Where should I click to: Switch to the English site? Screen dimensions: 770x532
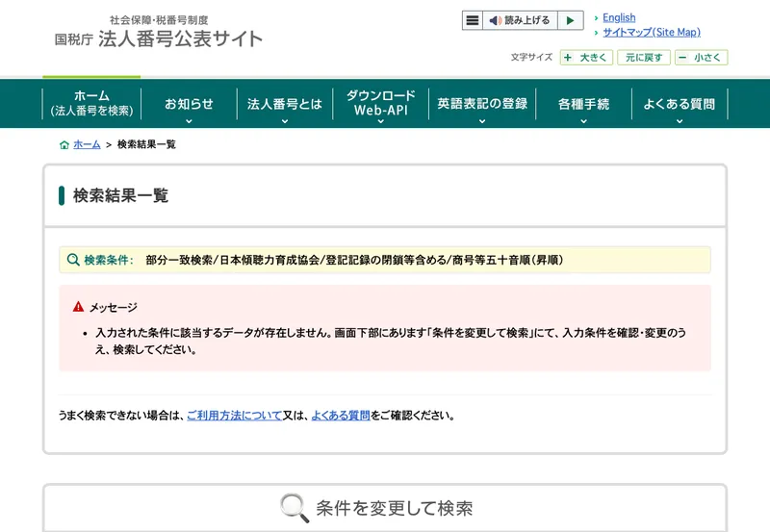tap(619, 17)
